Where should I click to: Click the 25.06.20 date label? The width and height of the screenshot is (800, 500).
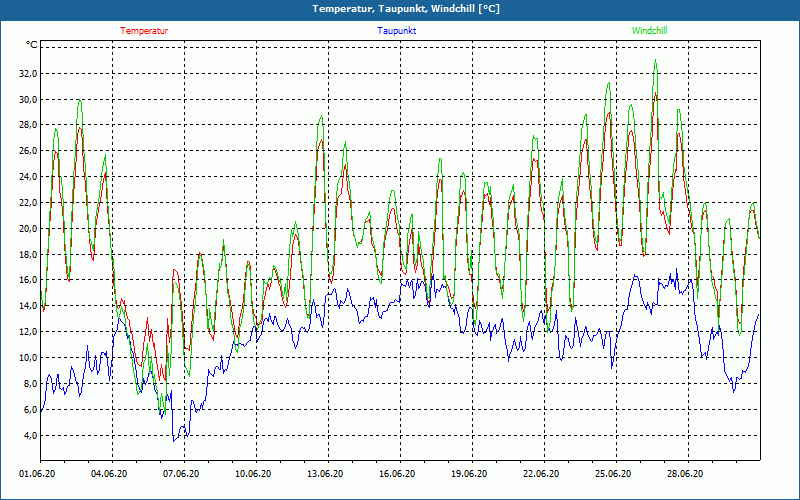613,474
